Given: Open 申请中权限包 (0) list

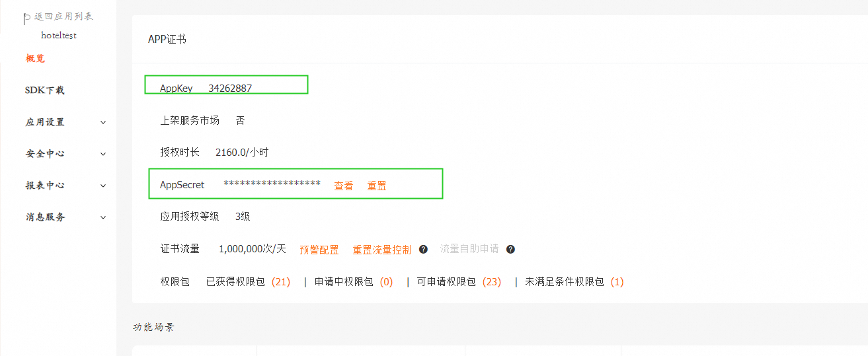Looking at the screenshot, I should tap(354, 282).
